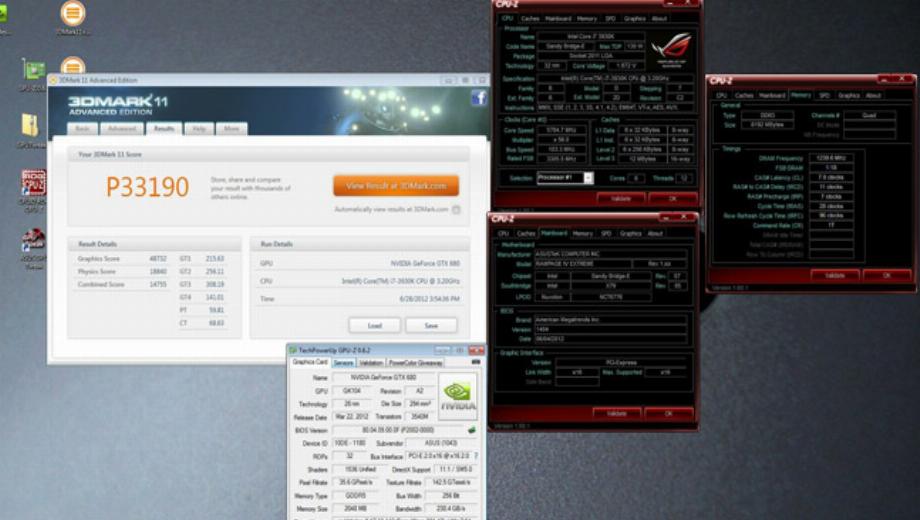Image resolution: width=920 pixels, height=520 pixels.
Task: Open Mainboard tab in top CPU-Z window
Action: tap(558, 19)
